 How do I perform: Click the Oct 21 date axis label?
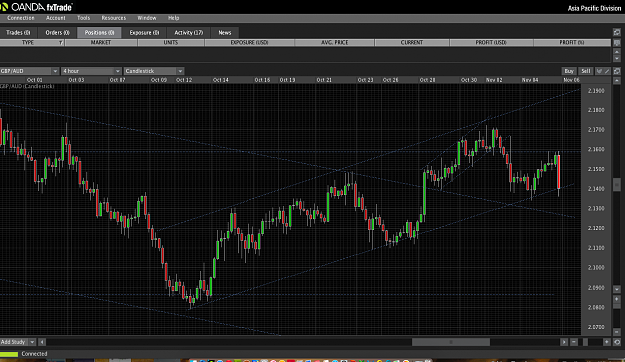[x=324, y=80]
